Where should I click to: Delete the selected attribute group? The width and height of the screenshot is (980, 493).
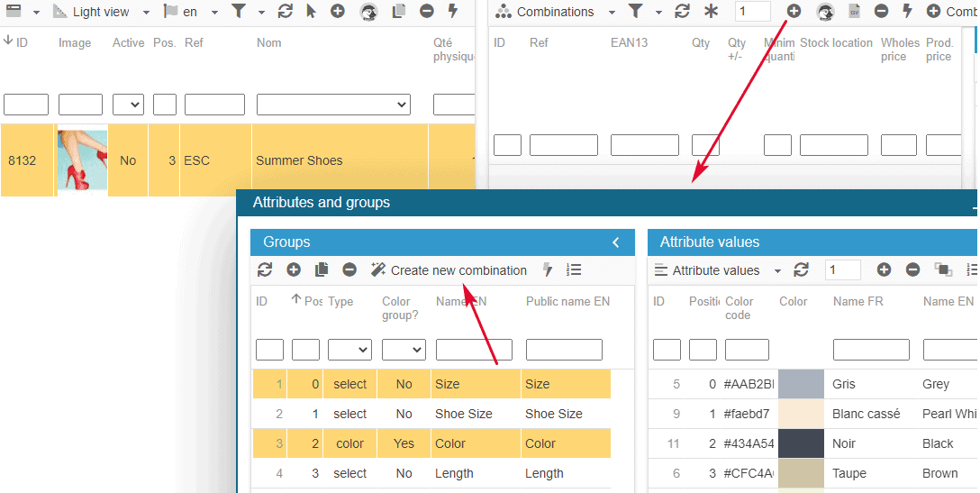click(x=349, y=269)
